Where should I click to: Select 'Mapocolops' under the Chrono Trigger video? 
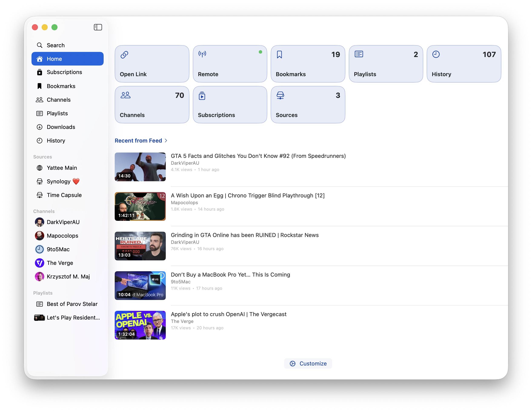(184, 203)
